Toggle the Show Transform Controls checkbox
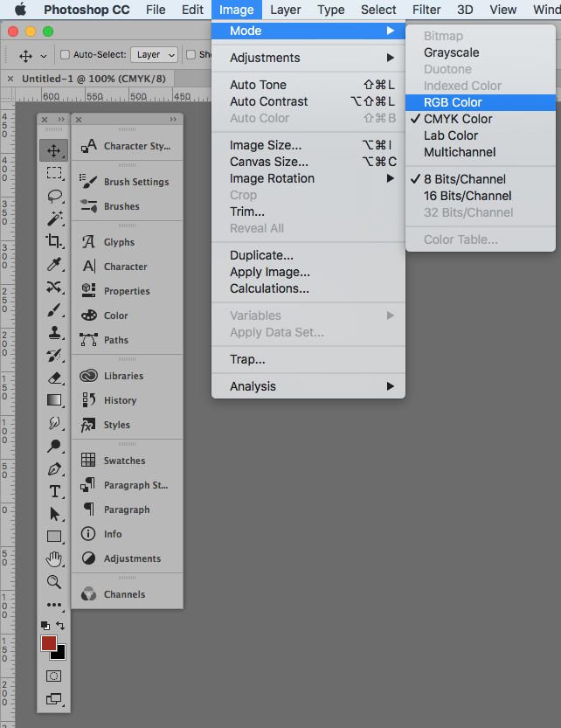This screenshot has height=728, width=561. coord(190,55)
